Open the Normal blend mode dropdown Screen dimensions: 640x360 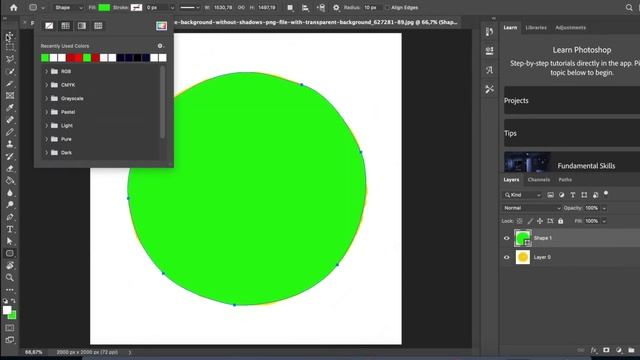click(x=531, y=208)
